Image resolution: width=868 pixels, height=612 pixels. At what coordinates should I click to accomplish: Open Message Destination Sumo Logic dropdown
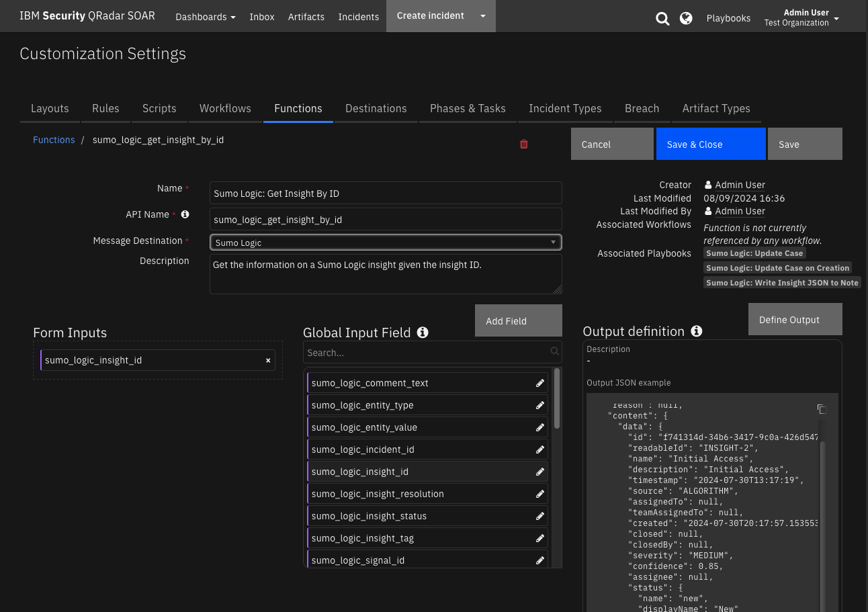coord(386,243)
